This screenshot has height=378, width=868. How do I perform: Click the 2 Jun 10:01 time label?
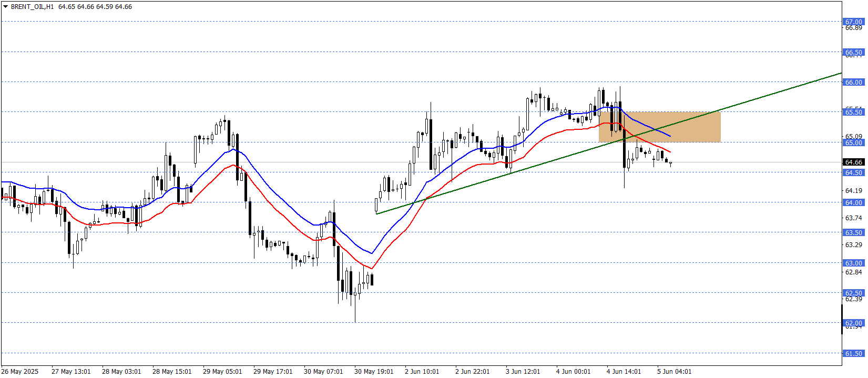coord(422,372)
